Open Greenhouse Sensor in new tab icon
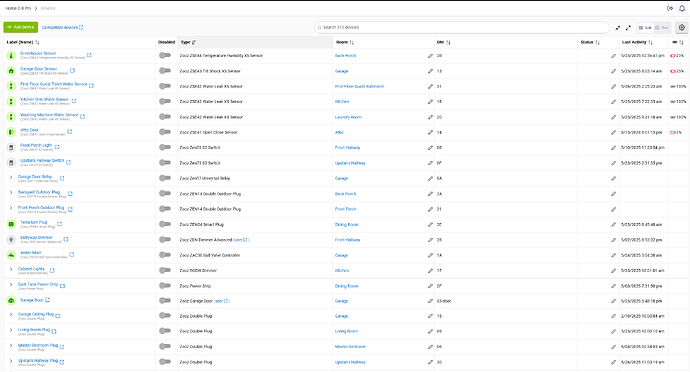The image size is (690, 372). coord(89,55)
